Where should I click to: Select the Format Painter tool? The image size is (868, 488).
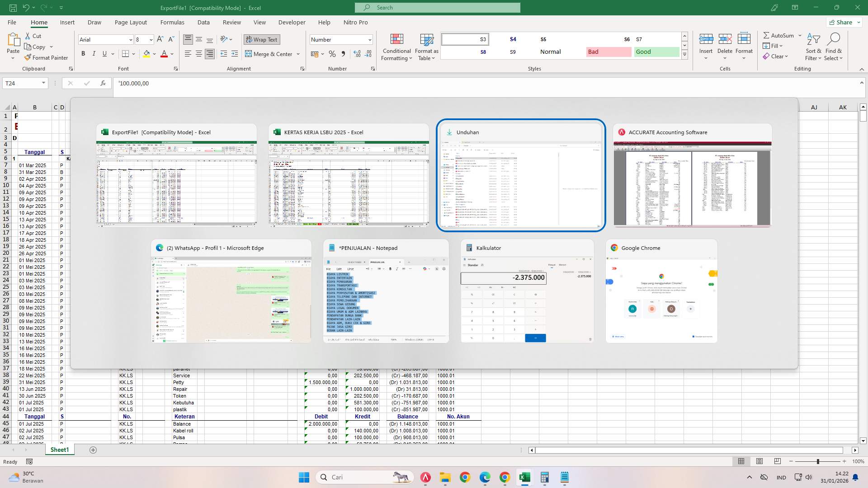tap(47, 57)
